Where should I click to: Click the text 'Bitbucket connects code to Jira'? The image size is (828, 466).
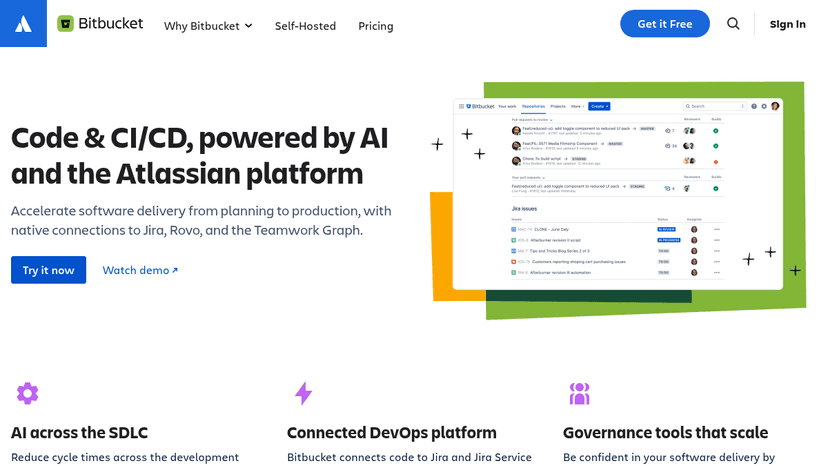[409, 458]
